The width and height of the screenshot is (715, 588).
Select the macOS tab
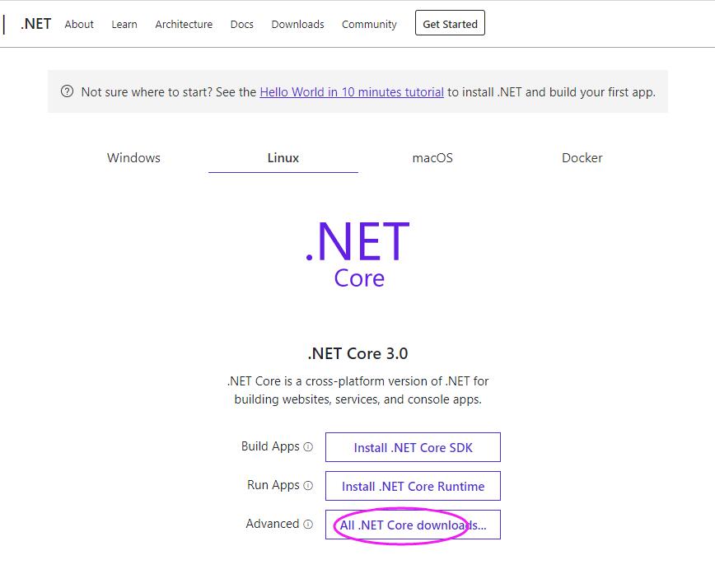432,157
